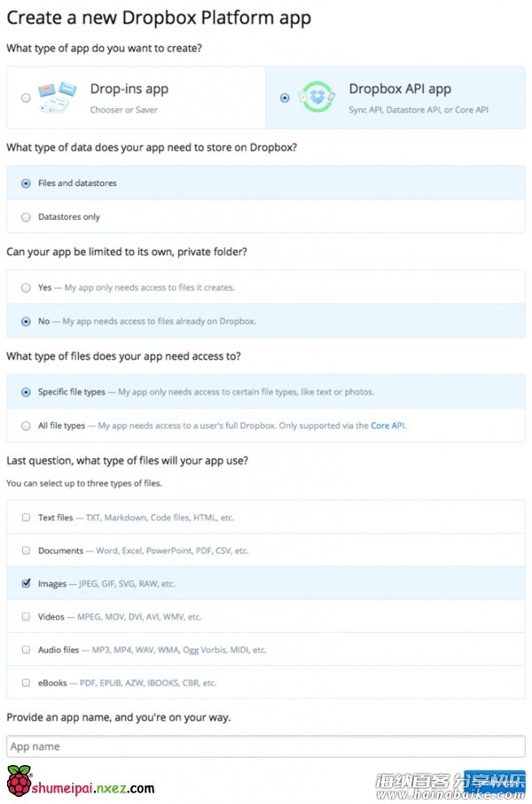Tick the Audio files checkbox
Screen dimensions: 532x804
click(26, 650)
